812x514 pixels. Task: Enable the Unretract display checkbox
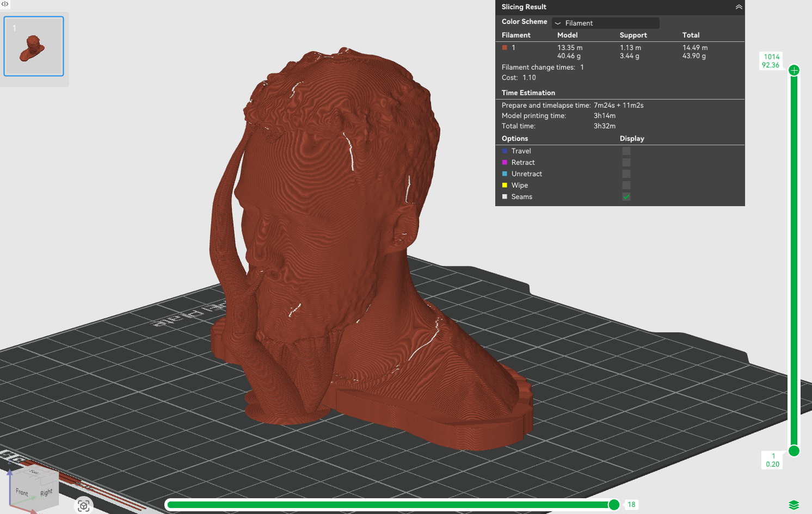coord(626,174)
